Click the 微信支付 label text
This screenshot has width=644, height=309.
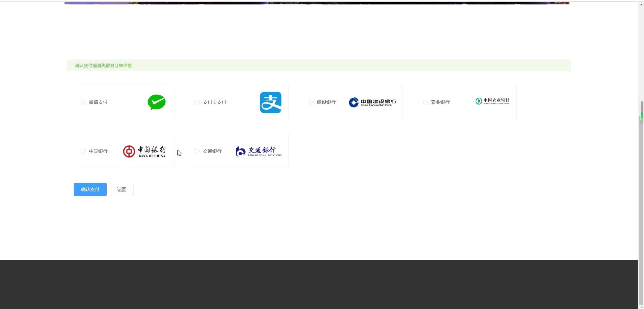(x=98, y=102)
